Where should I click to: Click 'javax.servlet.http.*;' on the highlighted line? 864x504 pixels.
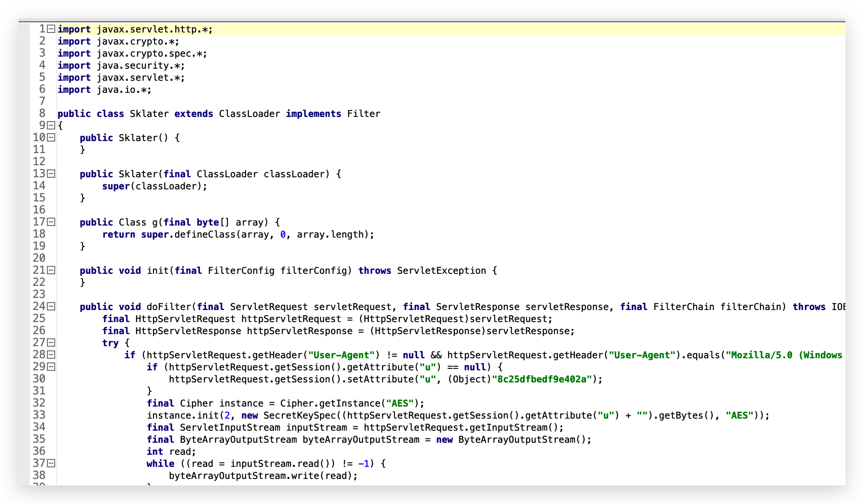pos(155,29)
